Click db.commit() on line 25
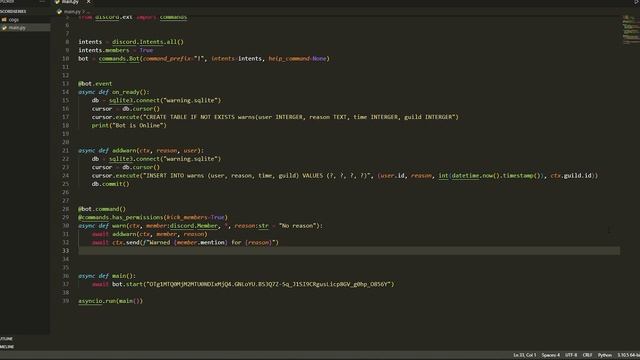This screenshot has width=640, height=360. tap(110, 184)
